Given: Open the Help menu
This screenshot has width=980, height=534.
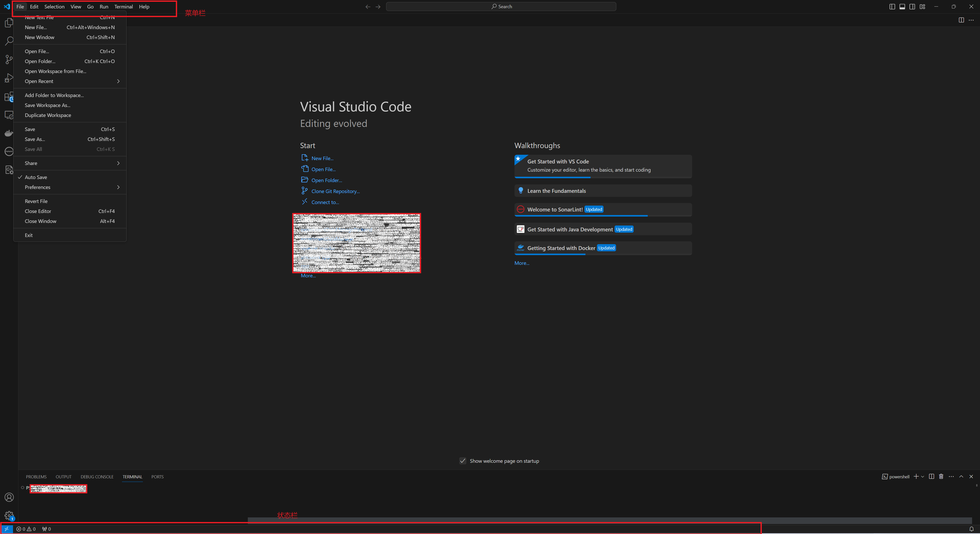Looking at the screenshot, I should pyautogui.click(x=144, y=6).
